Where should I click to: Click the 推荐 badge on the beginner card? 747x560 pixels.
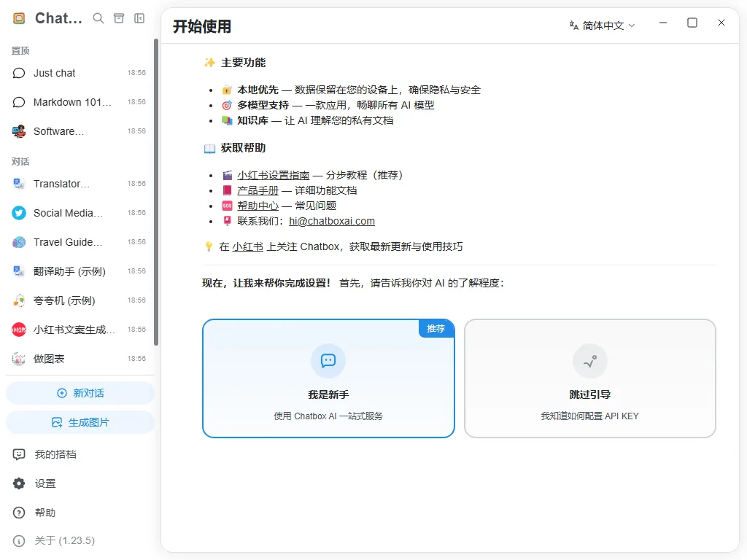[x=436, y=329]
